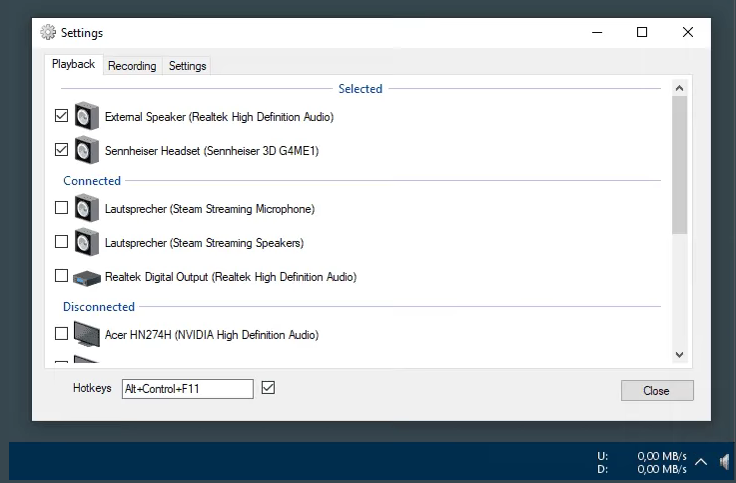Minimize the Settings window
736x483 pixels.
[x=597, y=32]
